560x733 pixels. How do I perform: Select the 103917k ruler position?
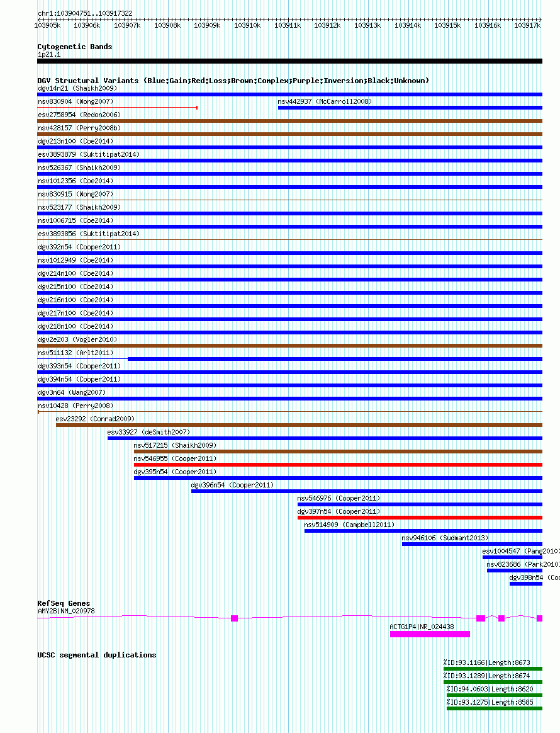pos(527,26)
